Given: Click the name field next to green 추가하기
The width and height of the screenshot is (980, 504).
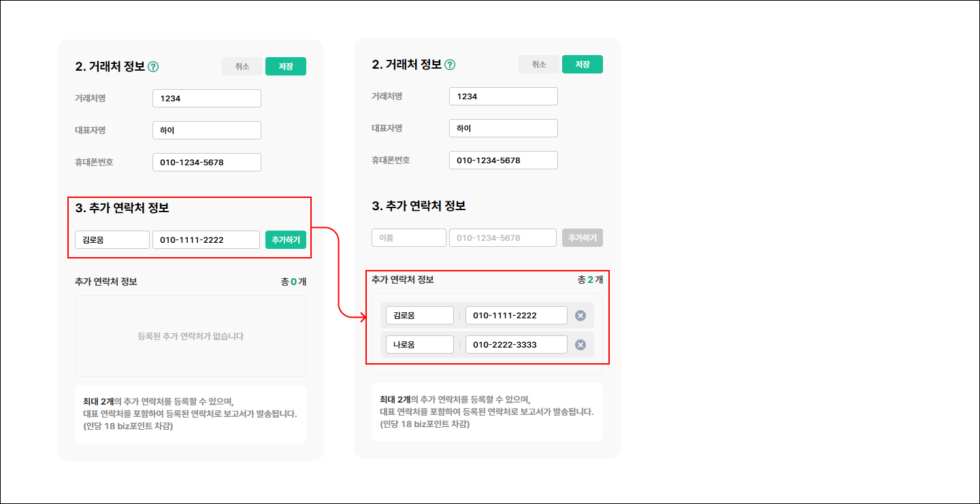Looking at the screenshot, I should 112,240.
